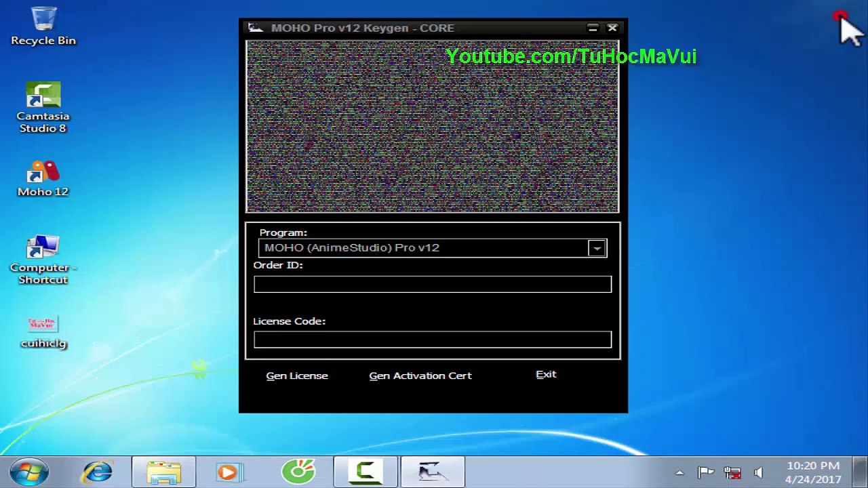Click the Show desktop button on the taskbar
Screen dimensions: 868x488
click(859, 472)
